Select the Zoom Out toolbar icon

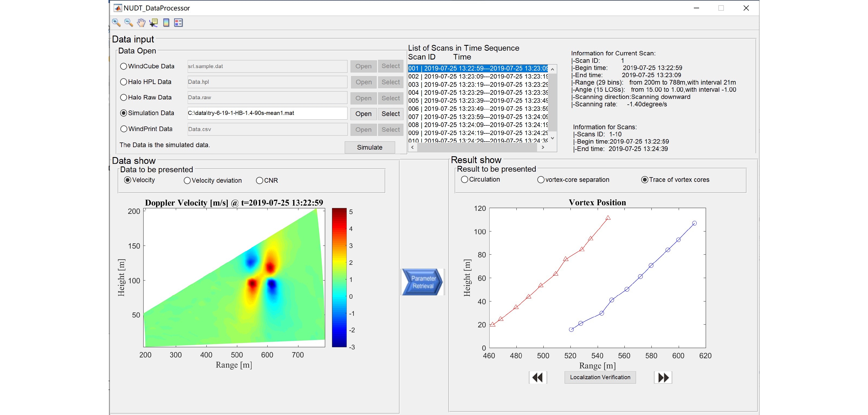128,23
